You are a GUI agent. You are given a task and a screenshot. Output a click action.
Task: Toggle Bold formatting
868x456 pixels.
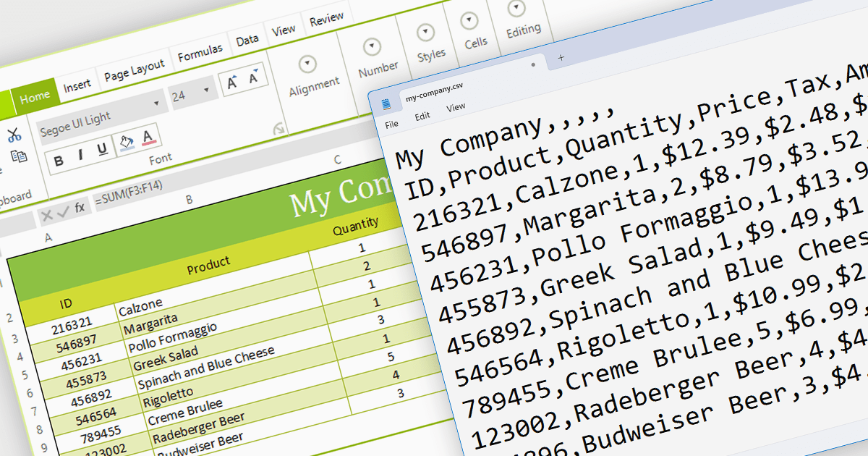tap(59, 160)
